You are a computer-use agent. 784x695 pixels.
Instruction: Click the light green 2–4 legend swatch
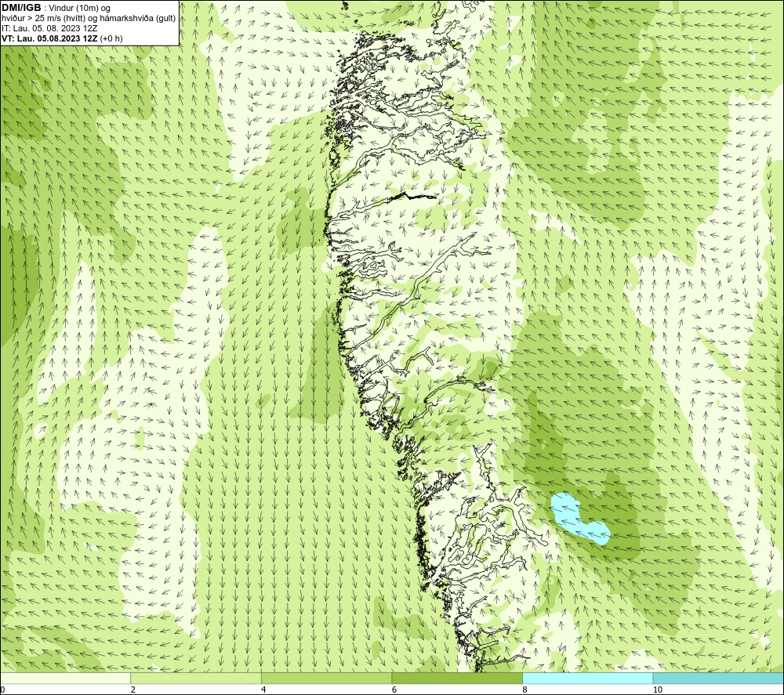[x=196, y=678]
